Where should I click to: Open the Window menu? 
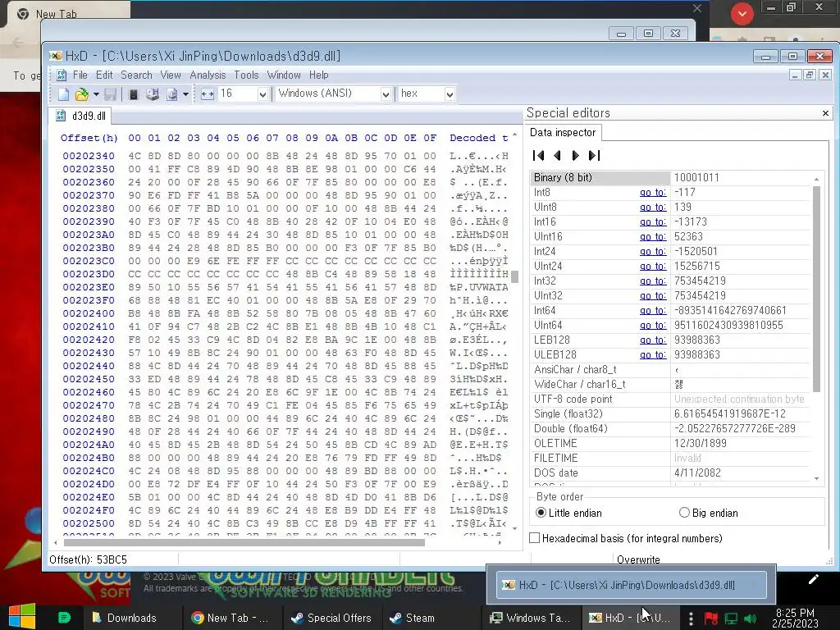tap(284, 75)
